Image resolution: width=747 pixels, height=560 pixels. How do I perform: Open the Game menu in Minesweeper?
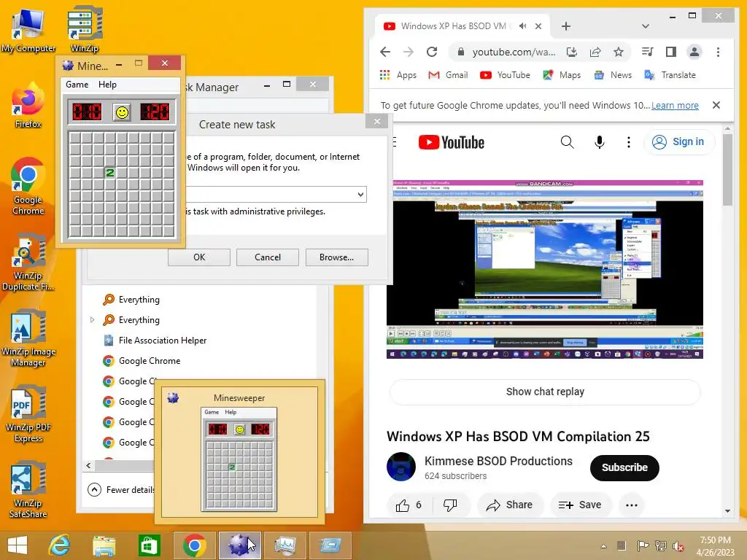77,85
